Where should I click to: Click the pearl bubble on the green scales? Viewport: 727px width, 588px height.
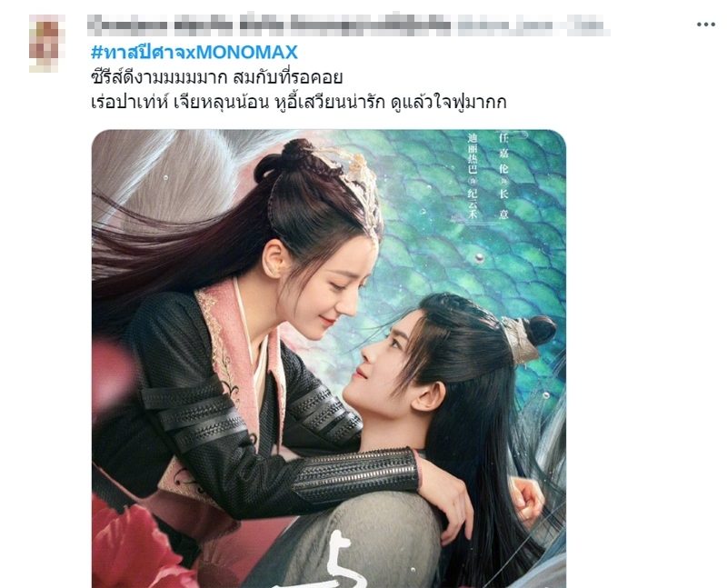pos(479,258)
